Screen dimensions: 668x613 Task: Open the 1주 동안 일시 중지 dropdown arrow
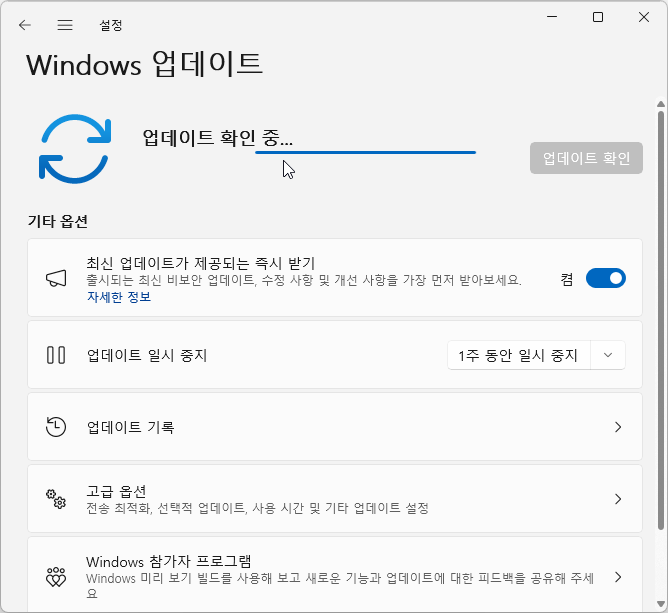point(608,355)
